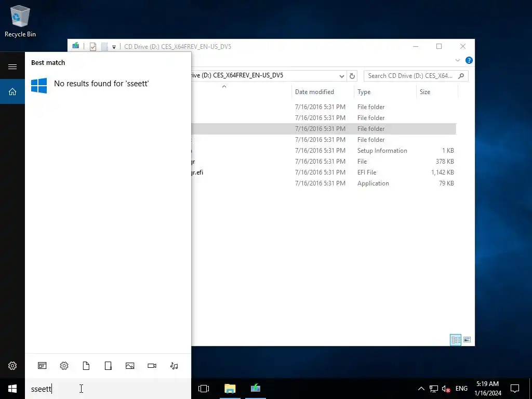The width and height of the screenshot is (532, 399).
Task: Show hidden system tray icons
Action: pyautogui.click(x=421, y=389)
